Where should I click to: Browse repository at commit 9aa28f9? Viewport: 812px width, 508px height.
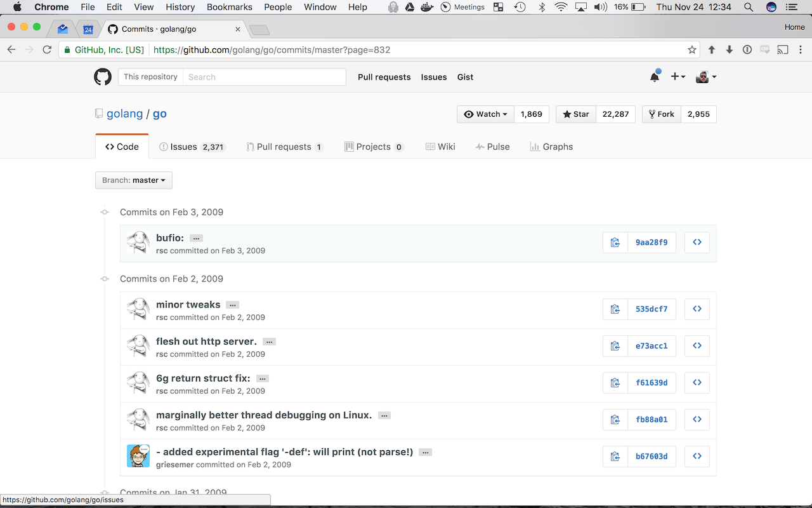click(697, 243)
